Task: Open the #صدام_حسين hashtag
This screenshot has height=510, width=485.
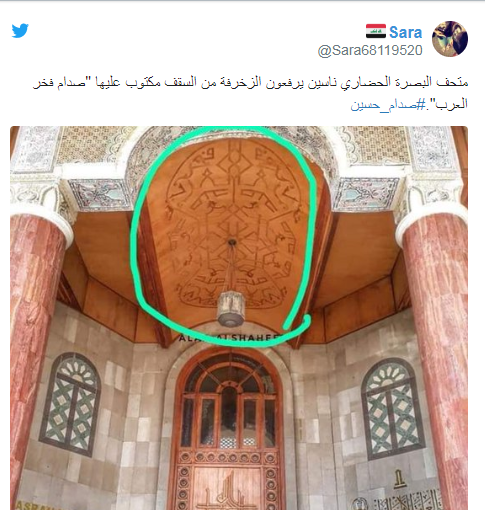Action: pos(388,104)
